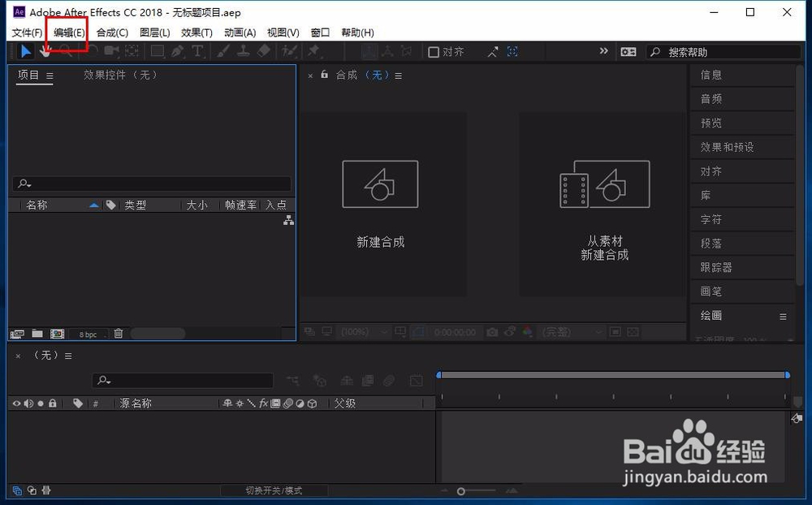Toggle the composition panel lock icon
Viewport: 812px width, 505px height.
point(324,75)
